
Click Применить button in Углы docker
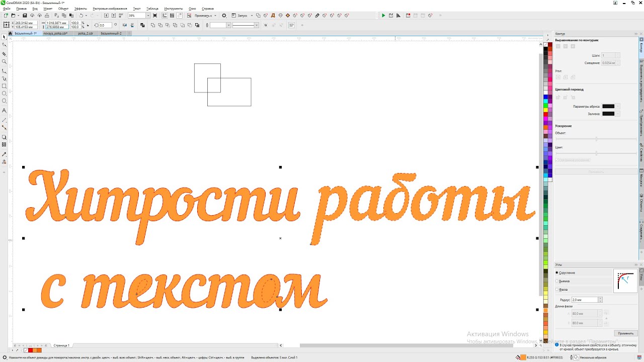[625, 333]
